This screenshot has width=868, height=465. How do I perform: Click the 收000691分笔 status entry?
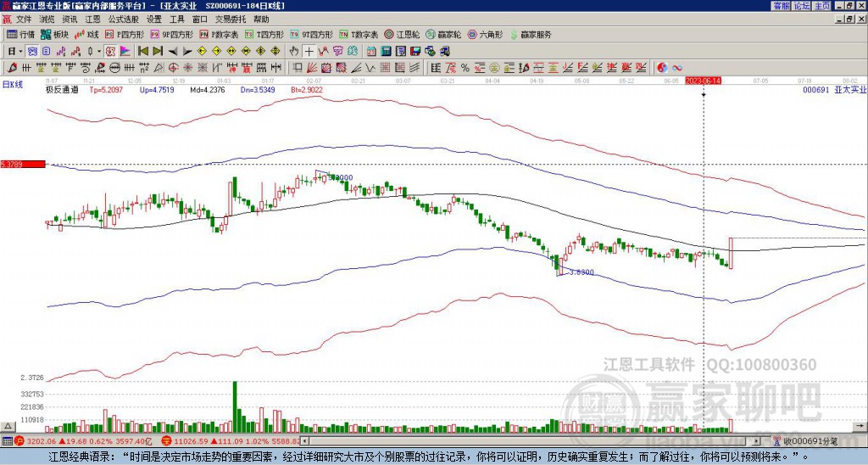(x=805, y=441)
